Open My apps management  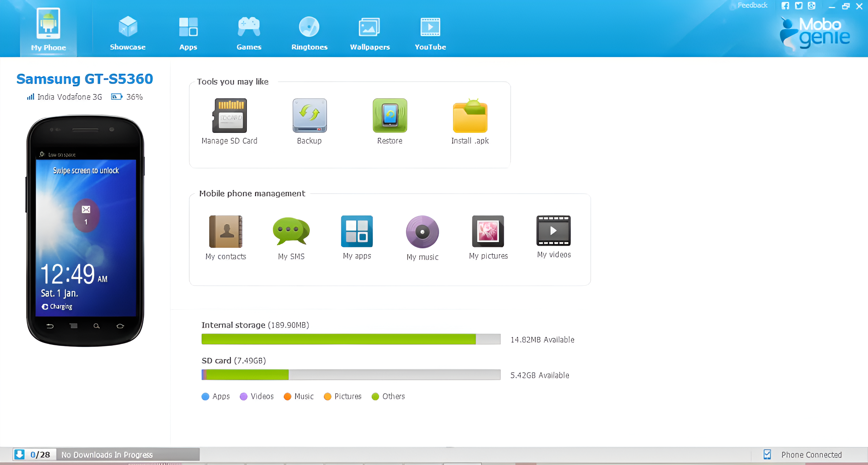(x=357, y=231)
